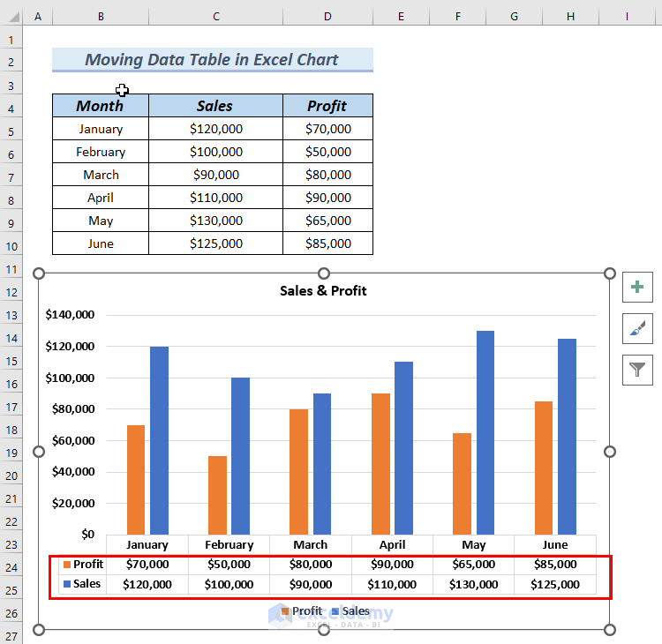Click $130,000 in the chart data table

tap(473, 585)
